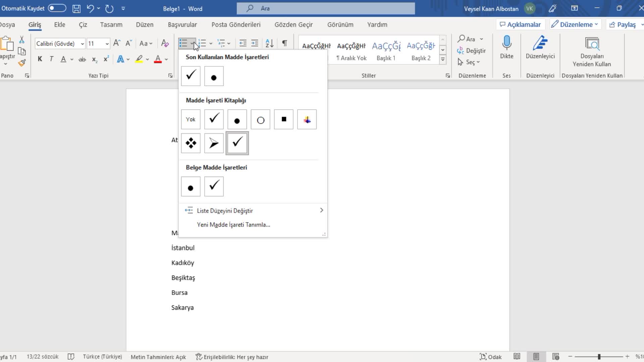Select filled square bullet from library
644x362 pixels.
coord(283,119)
